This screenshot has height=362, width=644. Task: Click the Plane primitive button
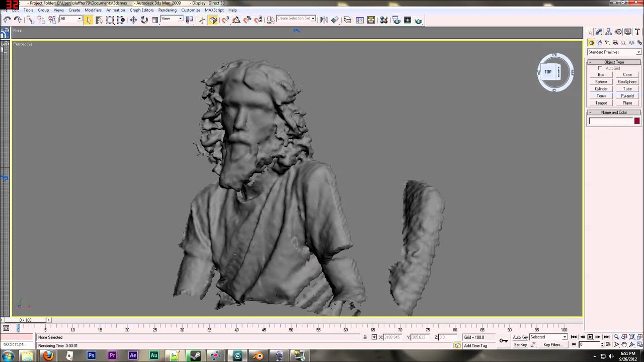pyautogui.click(x=627, y=103)
